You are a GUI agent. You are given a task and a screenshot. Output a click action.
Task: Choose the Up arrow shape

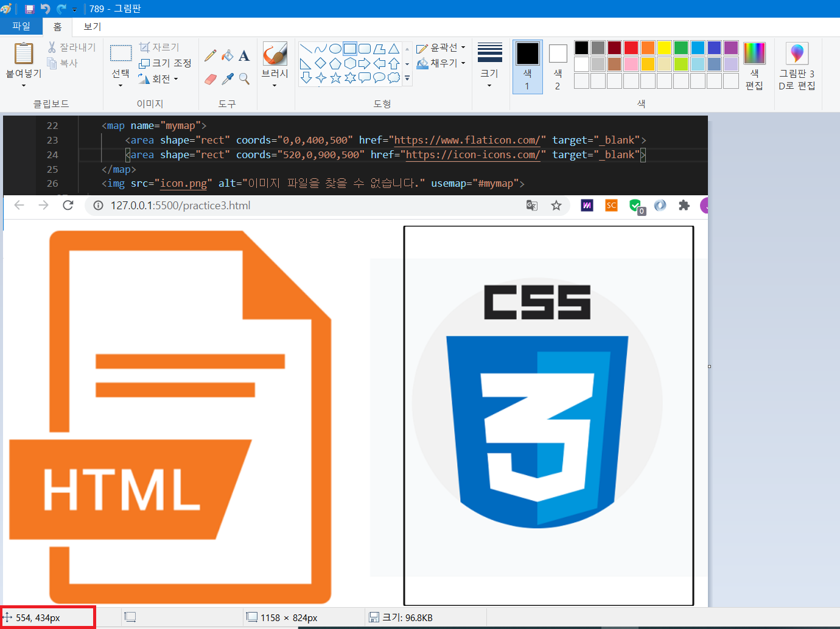pos(394,63)
